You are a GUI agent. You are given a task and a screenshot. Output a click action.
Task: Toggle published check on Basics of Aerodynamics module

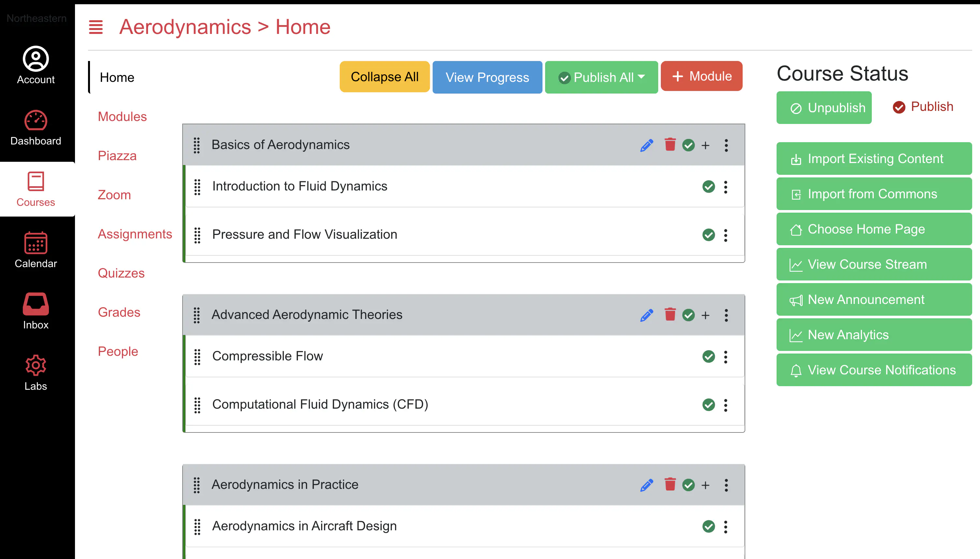point(688,145)
